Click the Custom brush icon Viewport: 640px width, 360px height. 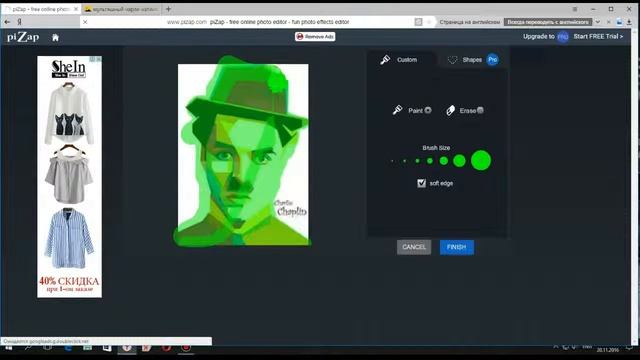385,60
